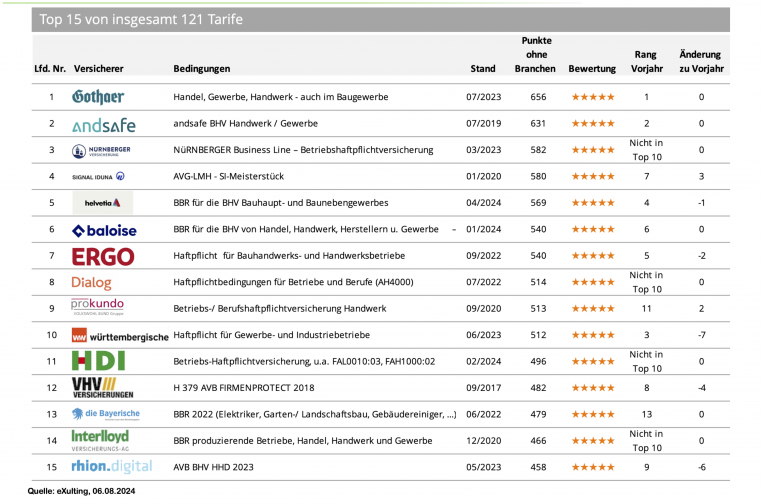Click the 'Punkte ohne Branchen' column header
This screenshot has height=500, width=763.
[535, 54]
